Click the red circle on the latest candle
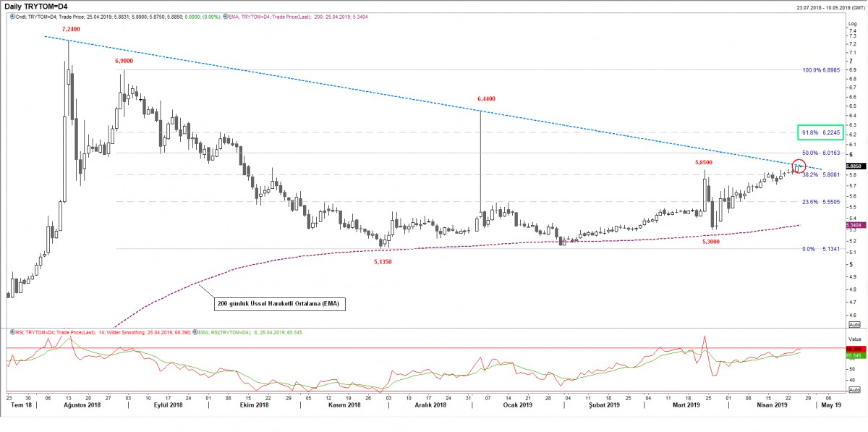The image size is (868, 432). (799, 167)
